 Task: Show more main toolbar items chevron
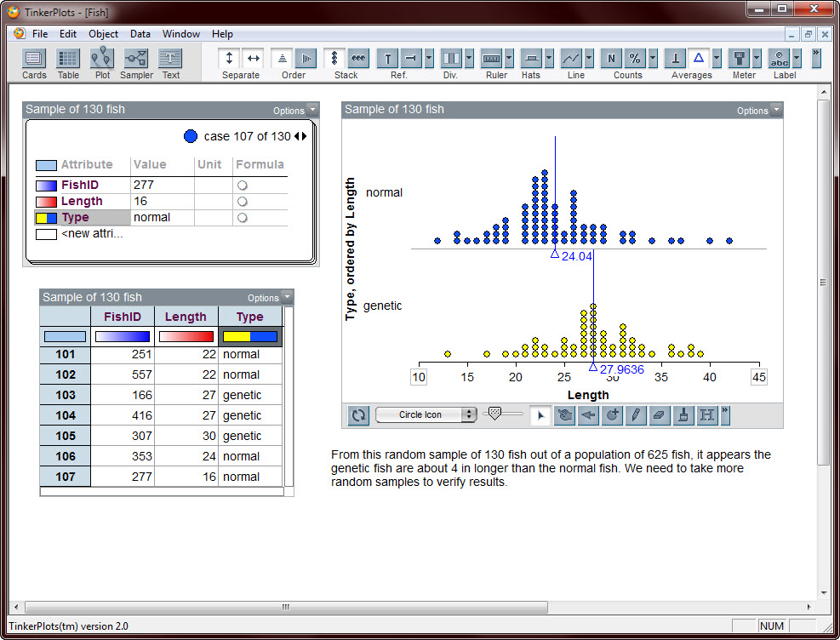[x=816, y=58]
